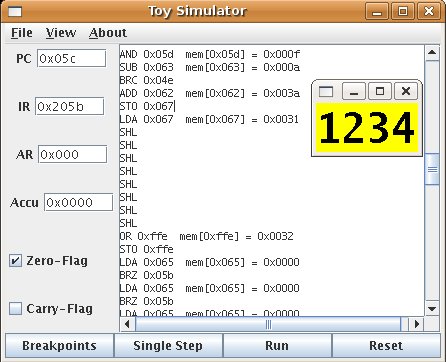This screenshot has width=446, height=362.
Task: Click the yellow 1234 display panel
Action: 367,128
